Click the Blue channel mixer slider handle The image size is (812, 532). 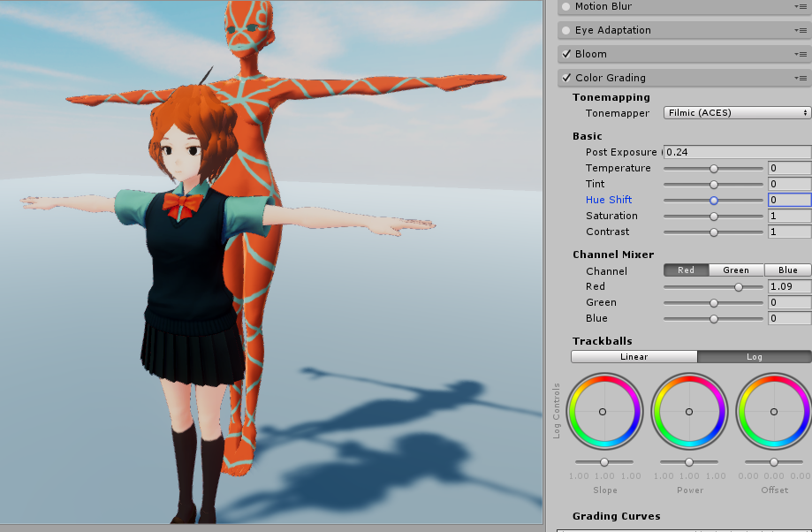tap(714, 319)
